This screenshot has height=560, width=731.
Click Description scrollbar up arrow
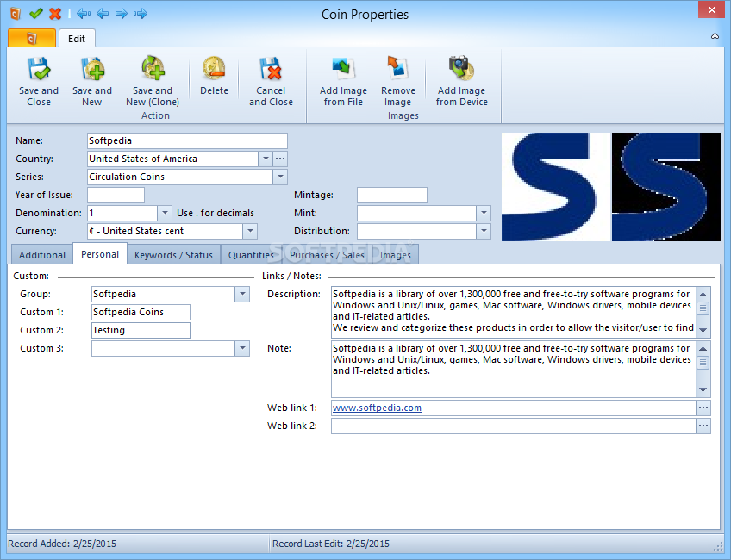[703, 294]
